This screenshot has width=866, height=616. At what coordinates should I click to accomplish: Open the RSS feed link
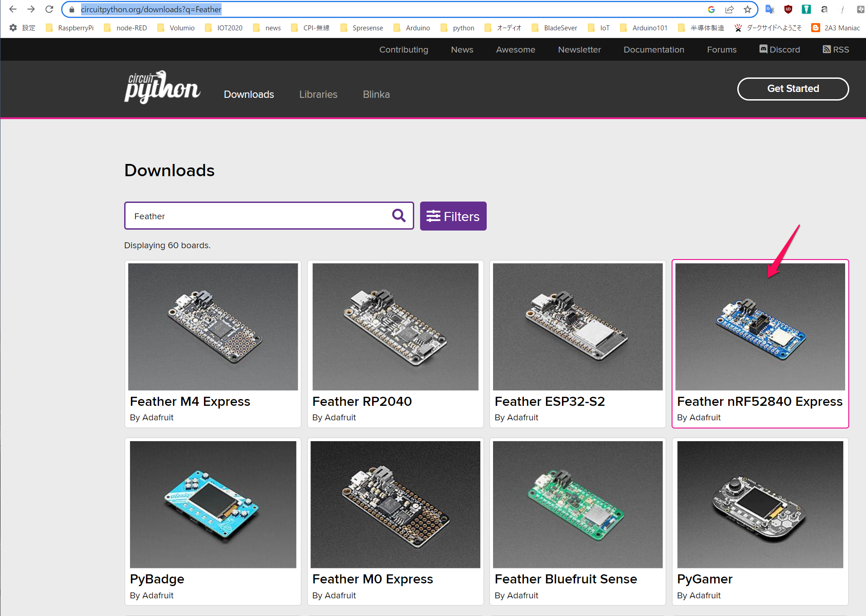[x=836, y=49]
